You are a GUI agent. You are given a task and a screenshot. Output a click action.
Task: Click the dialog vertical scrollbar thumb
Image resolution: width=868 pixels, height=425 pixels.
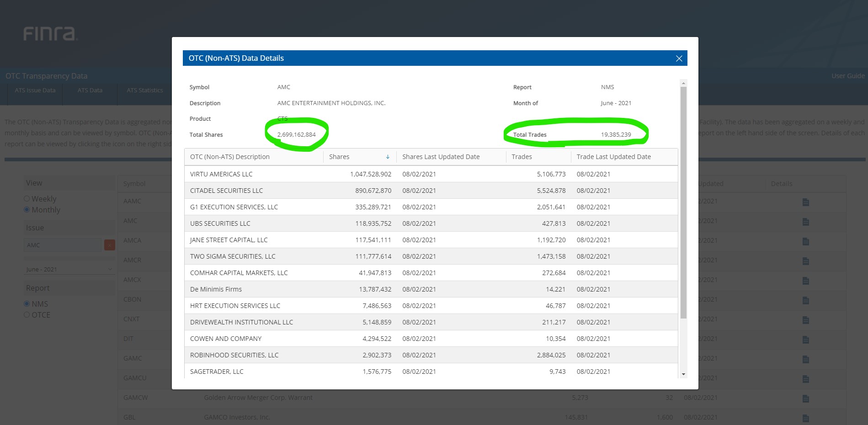pos(683,202)
